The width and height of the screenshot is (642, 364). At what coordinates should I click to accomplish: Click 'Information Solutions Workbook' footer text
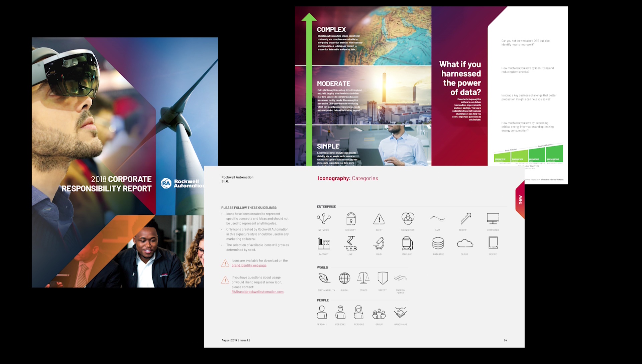point(552,180)
